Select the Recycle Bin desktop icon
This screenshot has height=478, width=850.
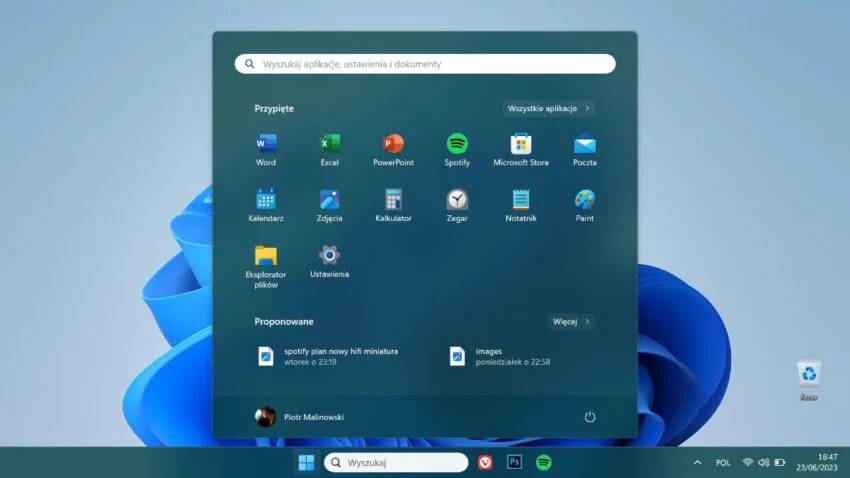coord(809,381)
